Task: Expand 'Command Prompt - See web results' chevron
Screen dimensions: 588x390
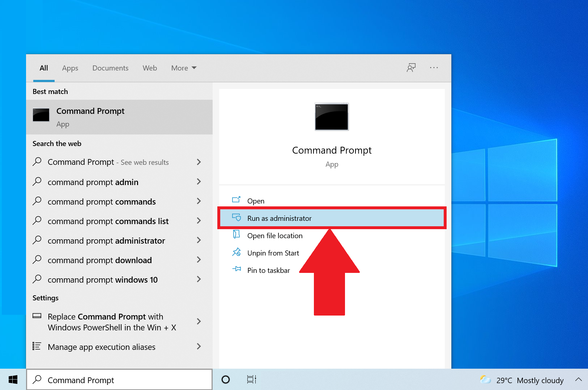Action: 199,162
